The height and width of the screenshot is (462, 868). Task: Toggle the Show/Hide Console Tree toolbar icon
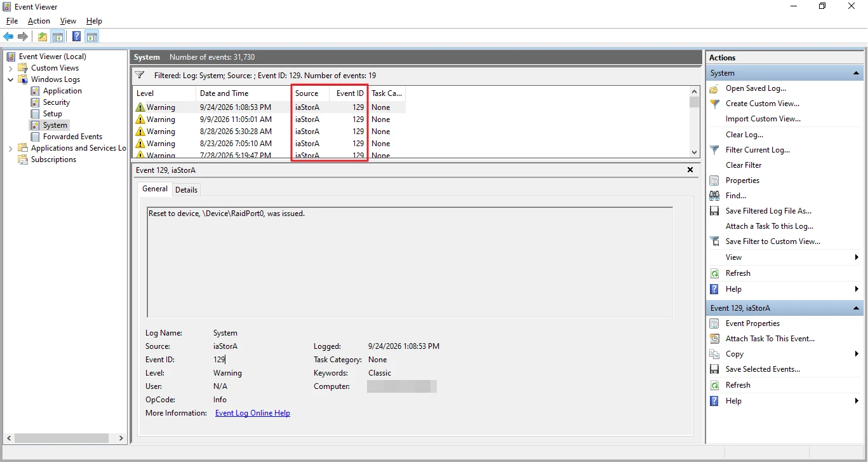[x=58, y=36]
